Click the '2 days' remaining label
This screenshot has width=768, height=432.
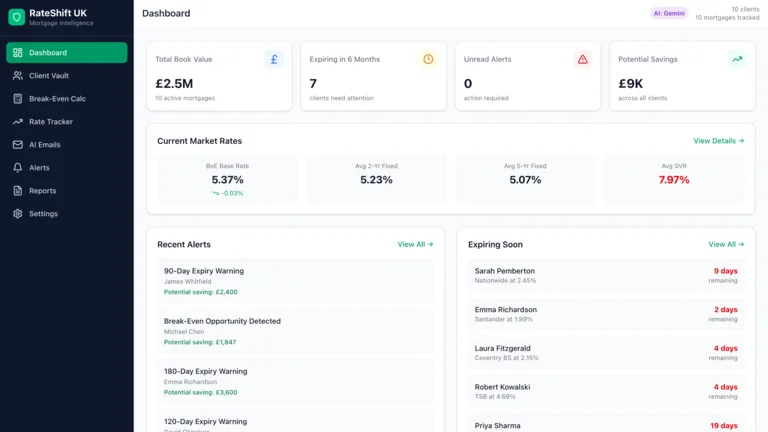click(x=725, y=310)
